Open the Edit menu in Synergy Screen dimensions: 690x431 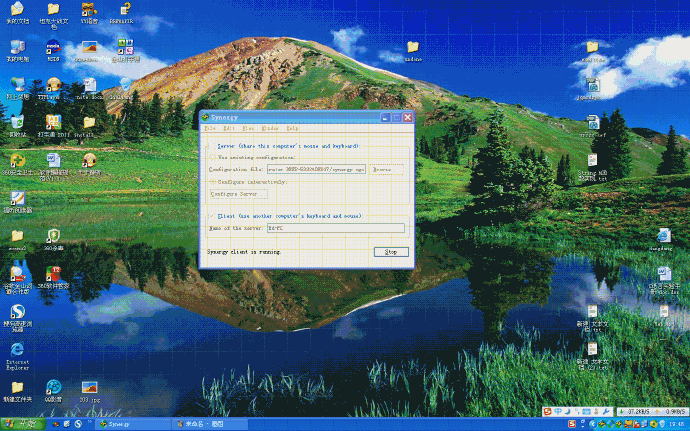(x=229, y=129)
